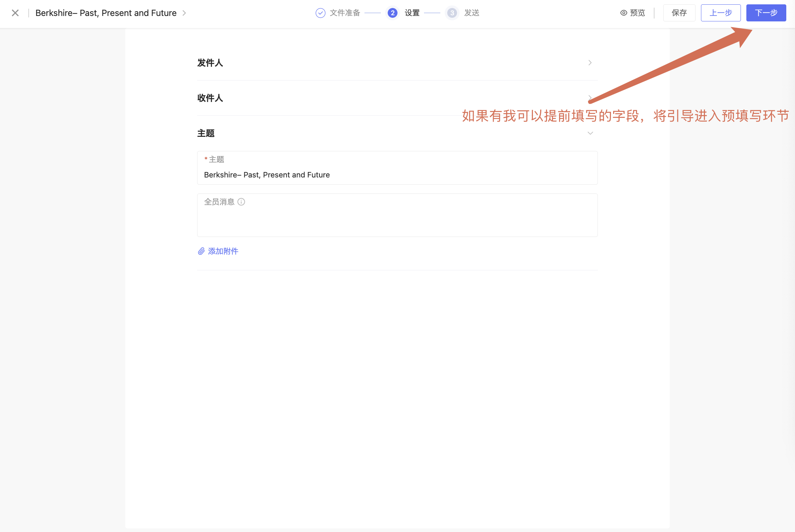The width and height of the screenshot is (795, 532).
Task: Click the chevron next to the document title
Action: click(184, 13)
